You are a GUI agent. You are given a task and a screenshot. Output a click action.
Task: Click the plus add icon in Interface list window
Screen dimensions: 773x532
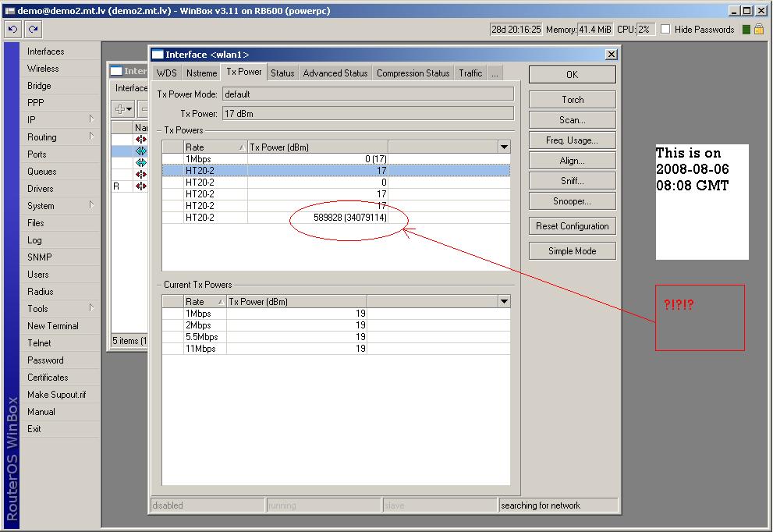click(x=123, y=109)
